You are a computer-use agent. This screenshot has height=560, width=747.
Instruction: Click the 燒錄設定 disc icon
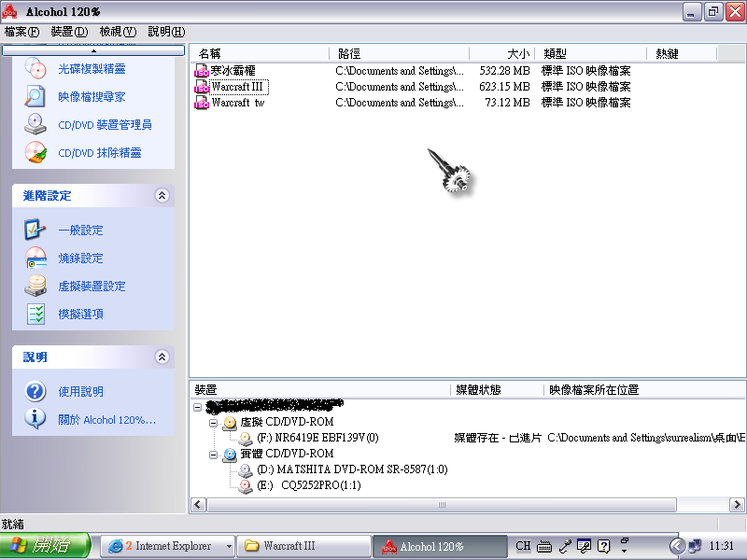coord(35,259)
